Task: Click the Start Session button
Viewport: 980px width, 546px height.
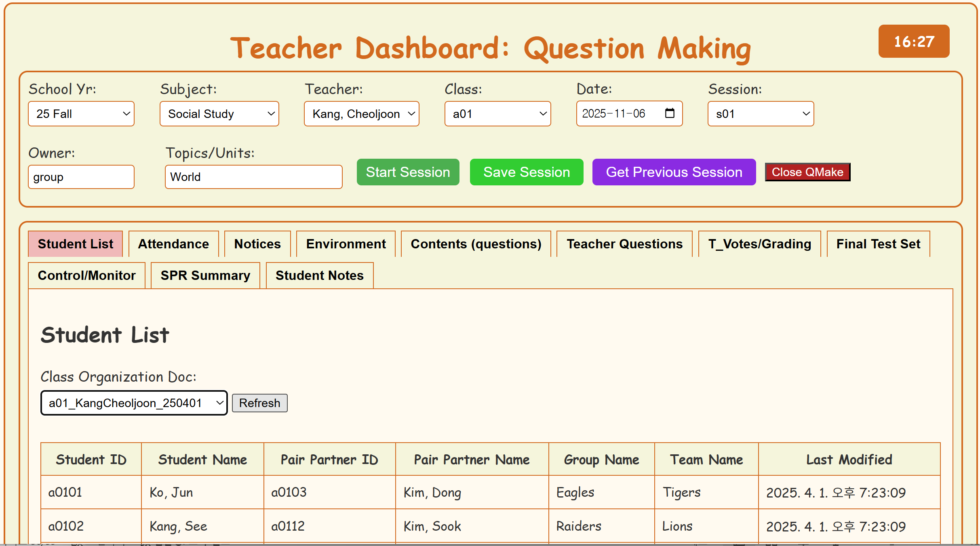Action: 408,172
